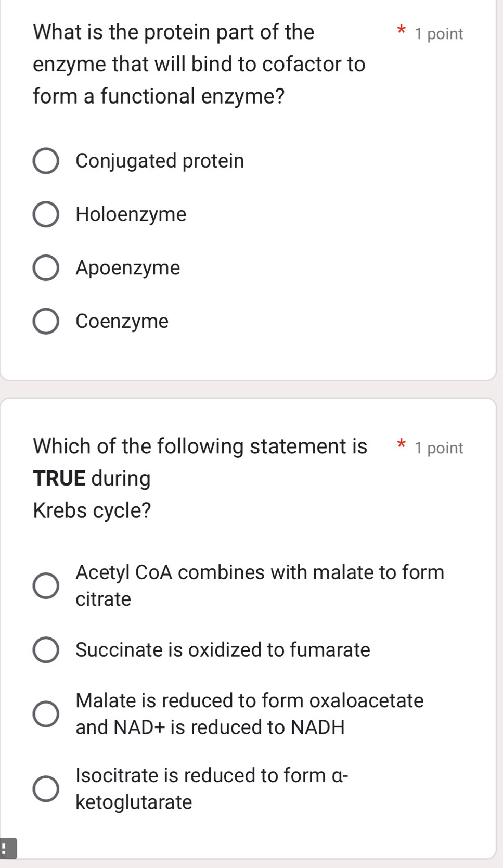Viewport: 503px width, 868px height.
Task: Choose Succinate is oxidized to fumarate
Action: (45, 650)
